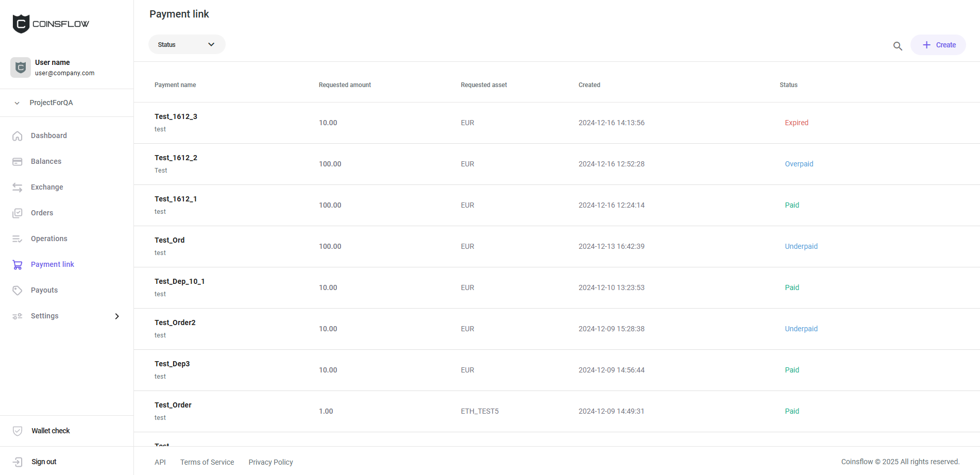This screenshot has height=475, width=980.
Task: Click the Payment link shopping cart icon
Action: coord(18,264)
